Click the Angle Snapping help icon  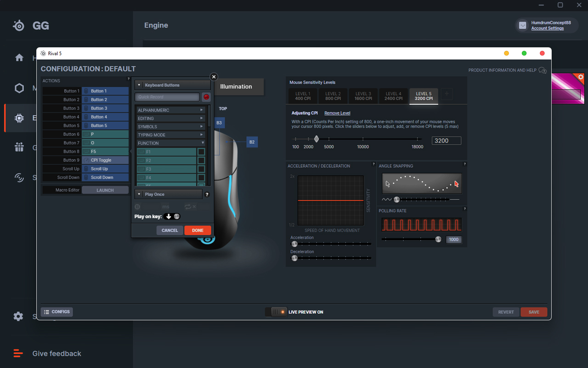465,164
